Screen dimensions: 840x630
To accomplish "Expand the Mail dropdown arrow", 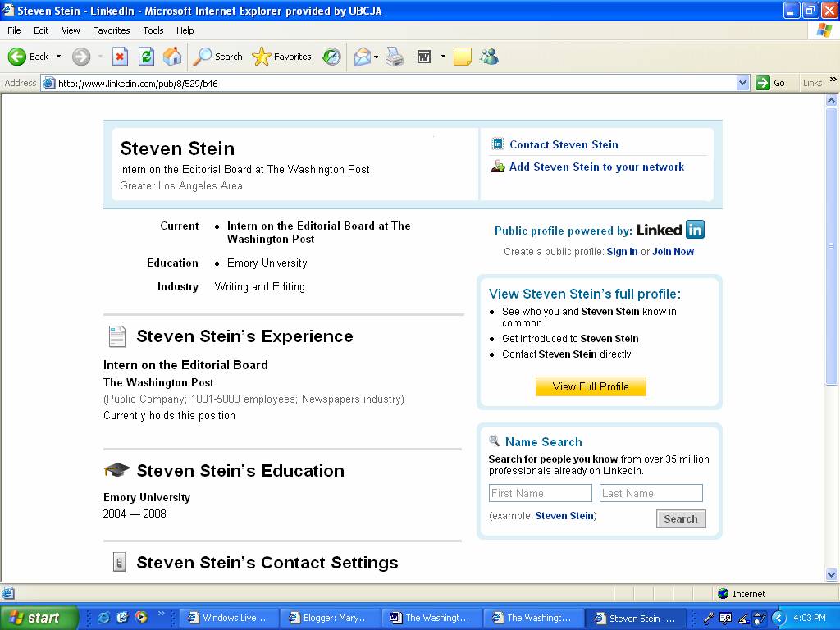I will [376, 57].
